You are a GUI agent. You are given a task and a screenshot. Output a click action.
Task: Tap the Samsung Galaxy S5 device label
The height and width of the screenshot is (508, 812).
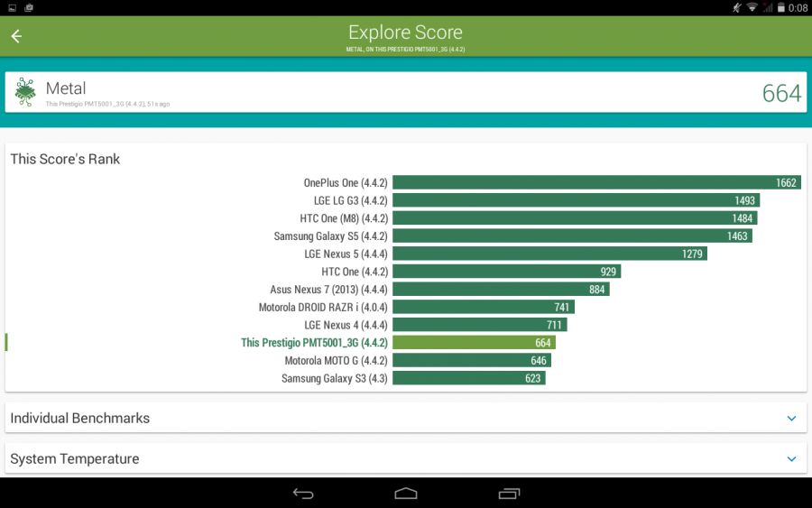(330, 236)
